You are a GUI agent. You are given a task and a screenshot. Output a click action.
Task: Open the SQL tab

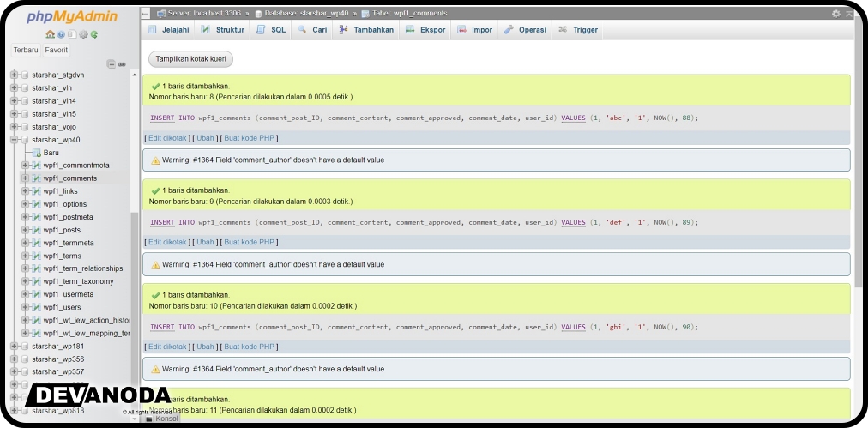(271, 30)
